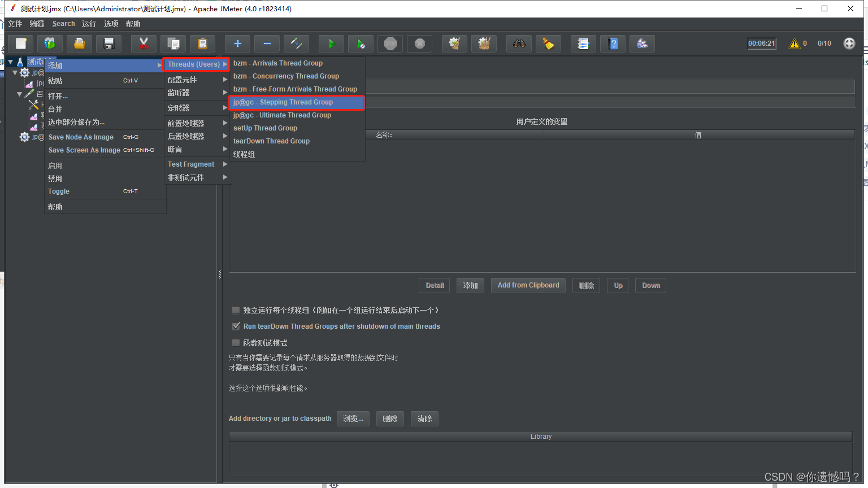Save the test plan with the disk icon
The width and height of the screenshot is (868, 488).
tap(109, 43)
